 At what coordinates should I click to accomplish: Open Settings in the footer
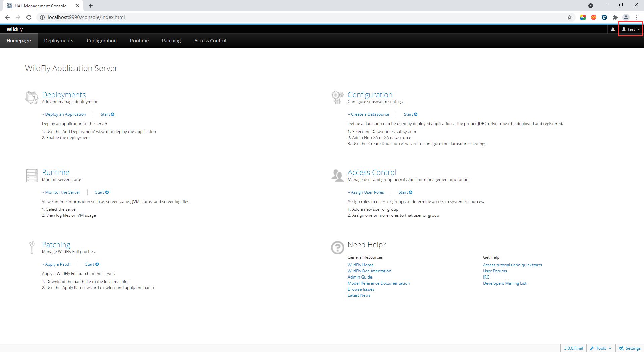(x=630, y=348)
